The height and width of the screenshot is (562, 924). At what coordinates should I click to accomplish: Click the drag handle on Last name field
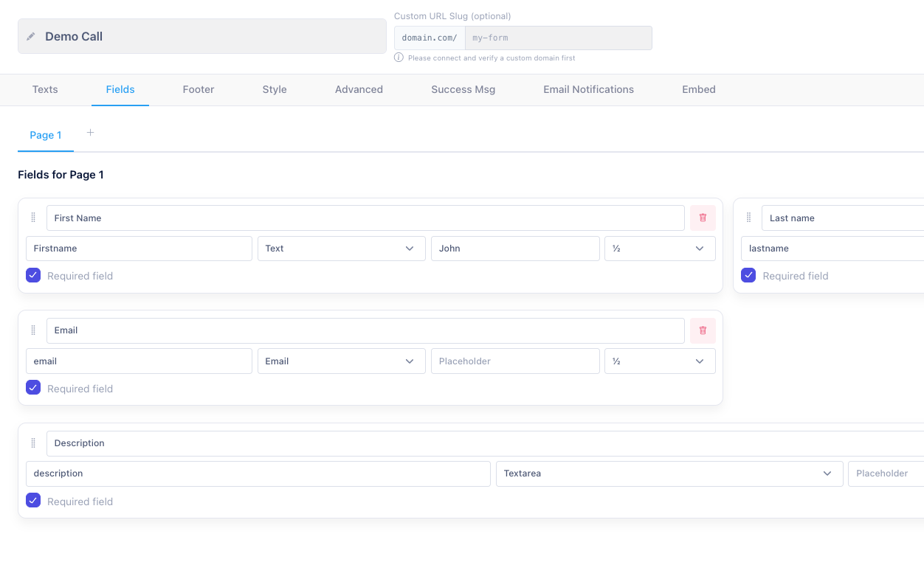pyautogui.click(x=748, y=218)
